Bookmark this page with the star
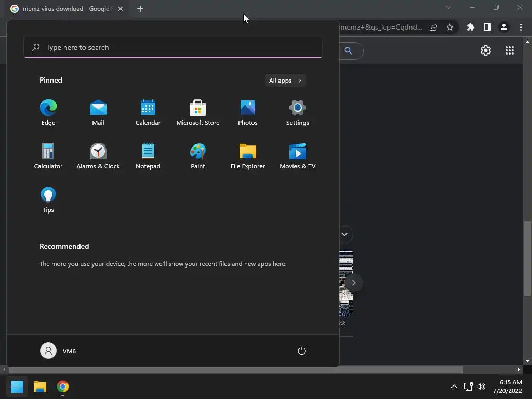The image size is (532, 399). (x=450, y=27)
